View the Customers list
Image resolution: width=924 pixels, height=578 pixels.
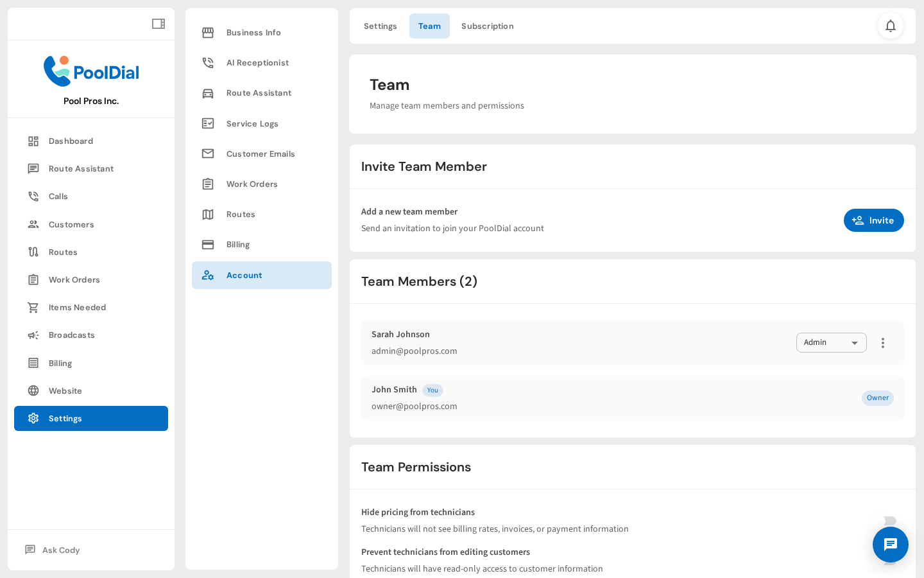tap(71, 224)
